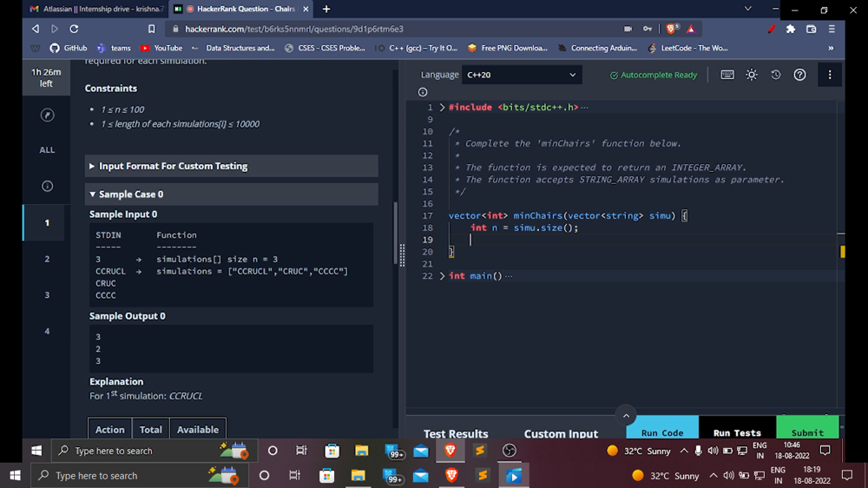The image size is (868, 488).
Task: Open code version history clock icon
Action: pos(776,75)
